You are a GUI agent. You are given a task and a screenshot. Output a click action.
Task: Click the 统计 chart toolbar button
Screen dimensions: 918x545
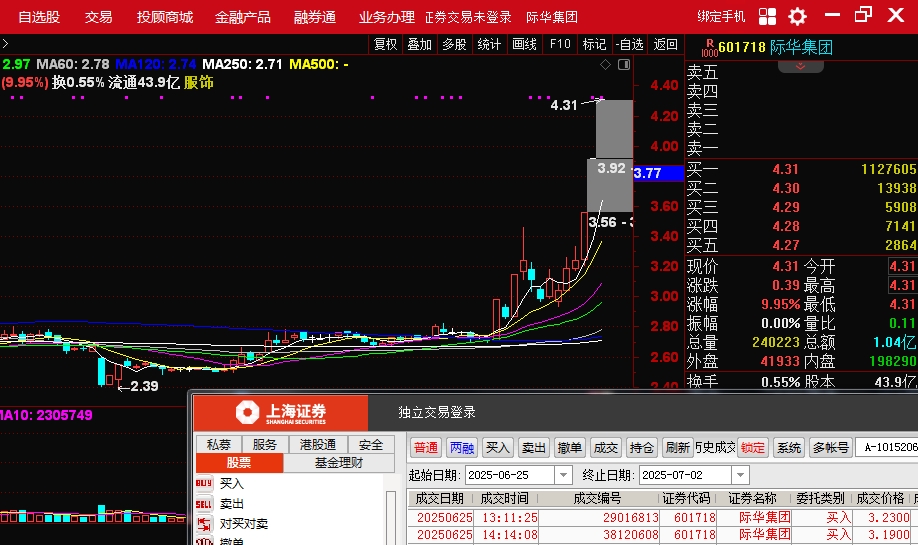coord(489,44)
